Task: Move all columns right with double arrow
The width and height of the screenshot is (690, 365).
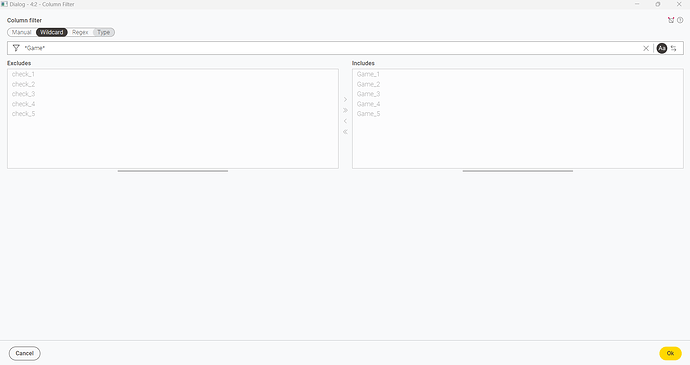Action: click(x=345, y=110)
